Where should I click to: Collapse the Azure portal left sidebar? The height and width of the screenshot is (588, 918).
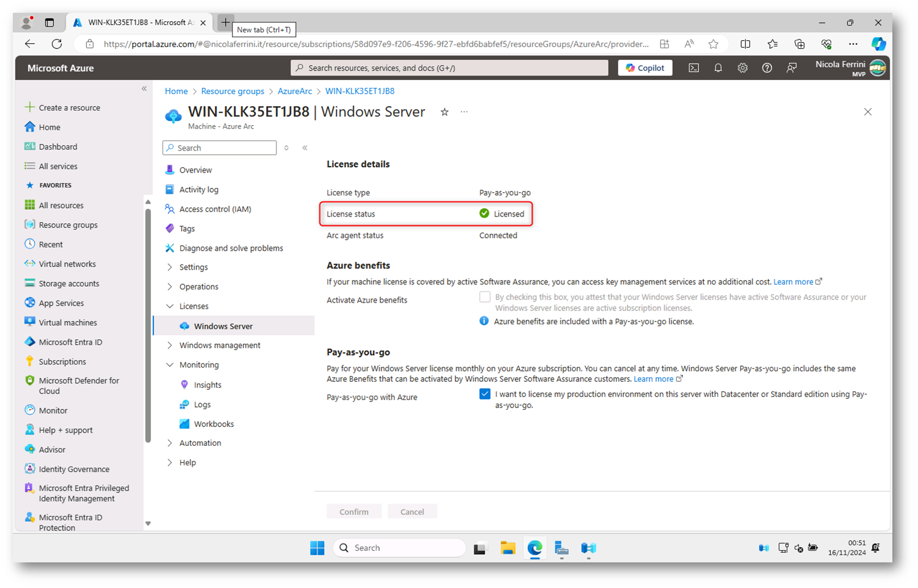[x=144, y=89]
